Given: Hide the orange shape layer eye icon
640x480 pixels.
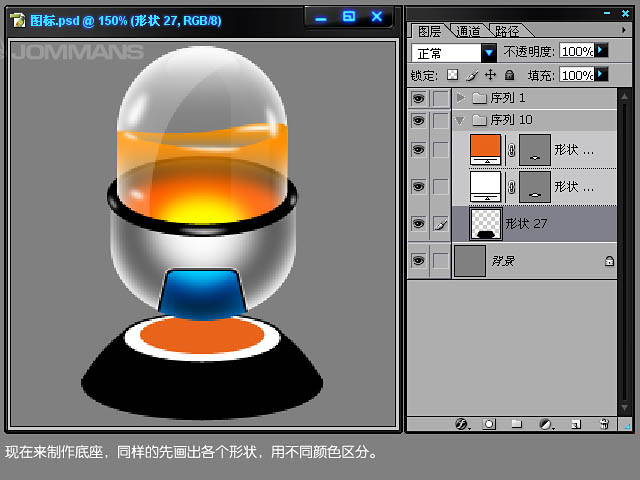Looking at the screenshot, I should point(418,149).
